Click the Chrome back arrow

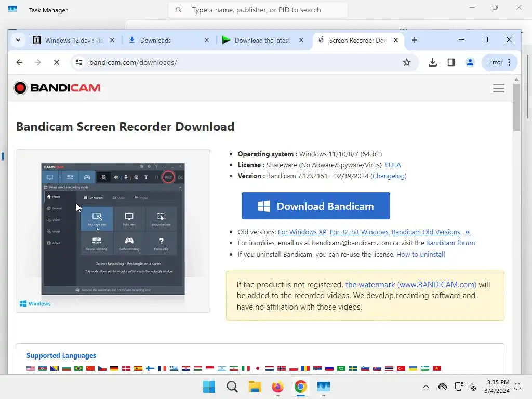click(x=19, y=62)
